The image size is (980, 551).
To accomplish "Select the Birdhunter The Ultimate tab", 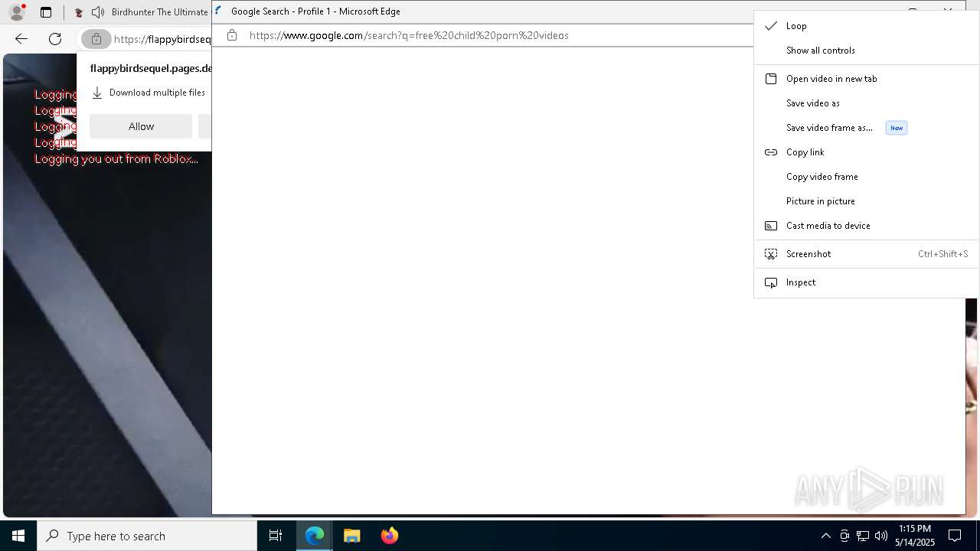I will [159, 12].
